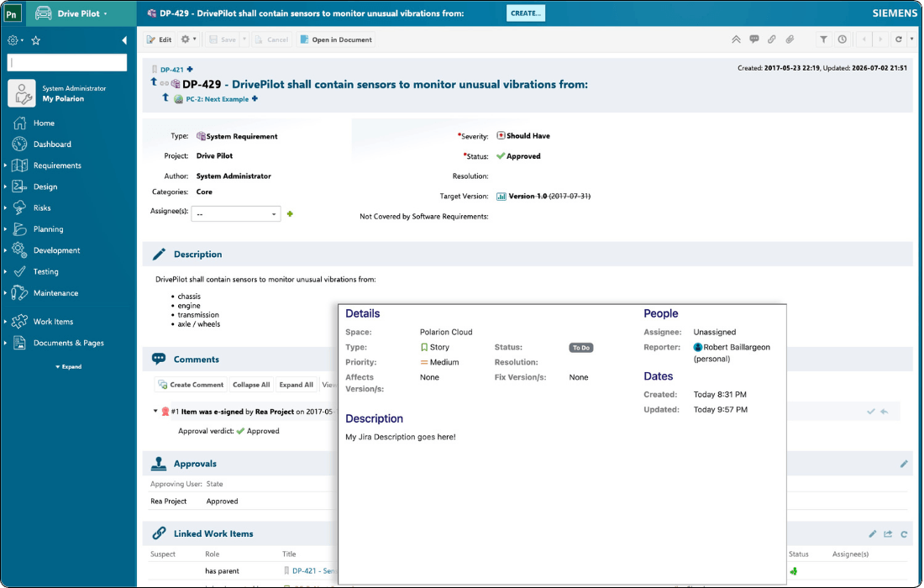Click the To Do status badge
The image size is (924, 588).
coord(581,348)
